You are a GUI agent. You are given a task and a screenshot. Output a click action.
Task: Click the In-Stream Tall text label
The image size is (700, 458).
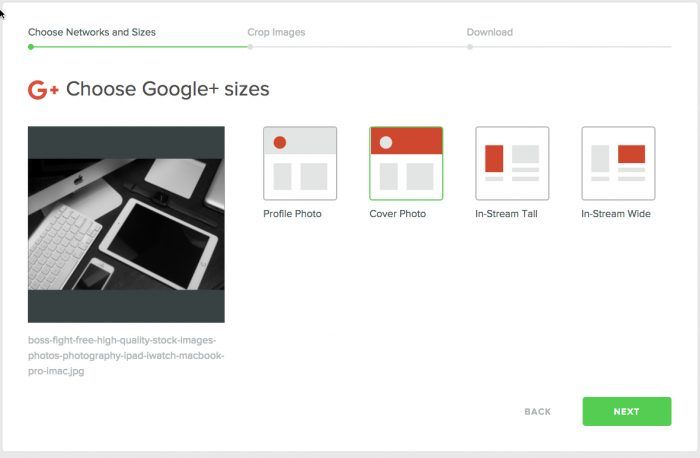[508, 214]
